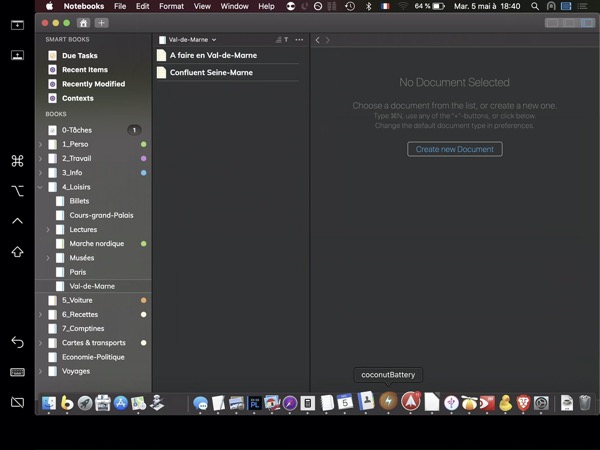Open Recently Modified smart book
The image size is (600, 450).
coord(93,84)
